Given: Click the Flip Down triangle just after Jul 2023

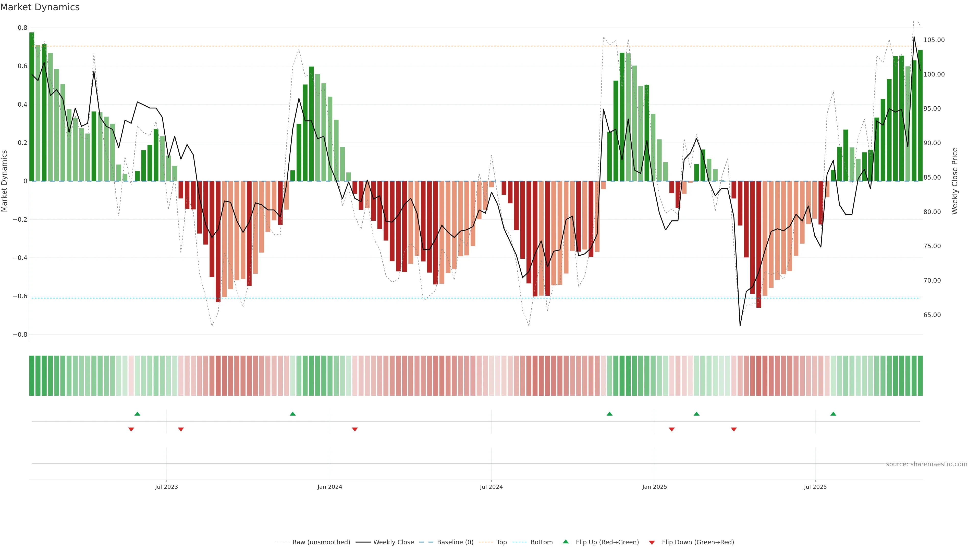Looking at the screenshot, I should (181, 429).
